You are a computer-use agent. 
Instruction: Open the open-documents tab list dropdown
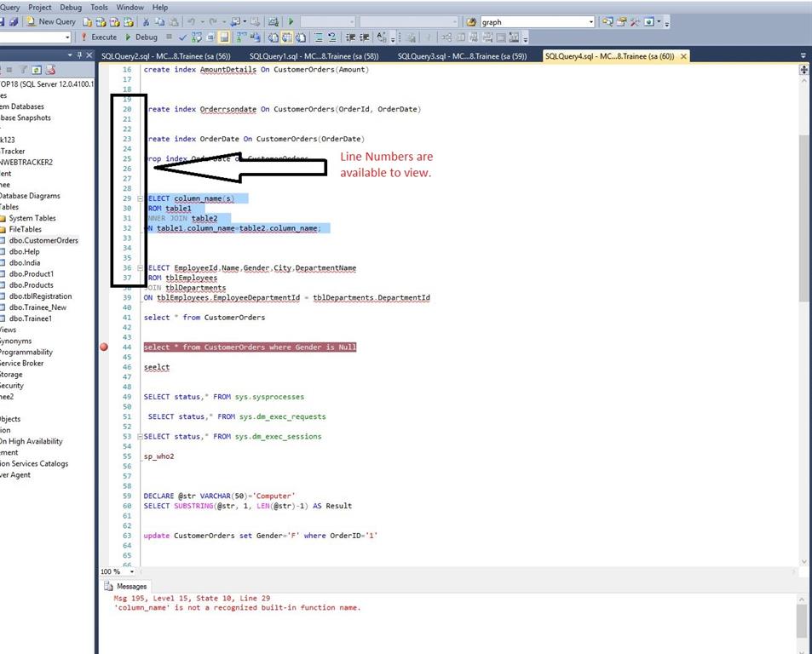pyautogui.click(x=803, y=55)
